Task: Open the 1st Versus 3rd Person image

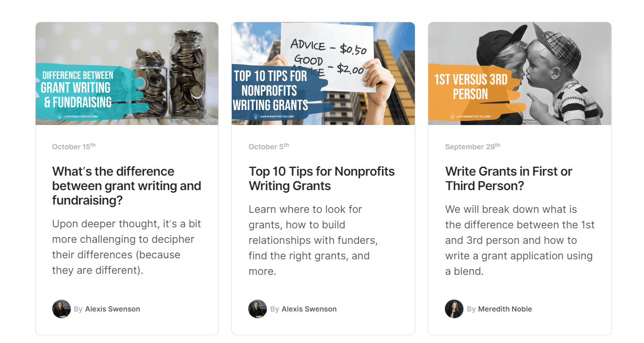Action: [x=520, y=73]
